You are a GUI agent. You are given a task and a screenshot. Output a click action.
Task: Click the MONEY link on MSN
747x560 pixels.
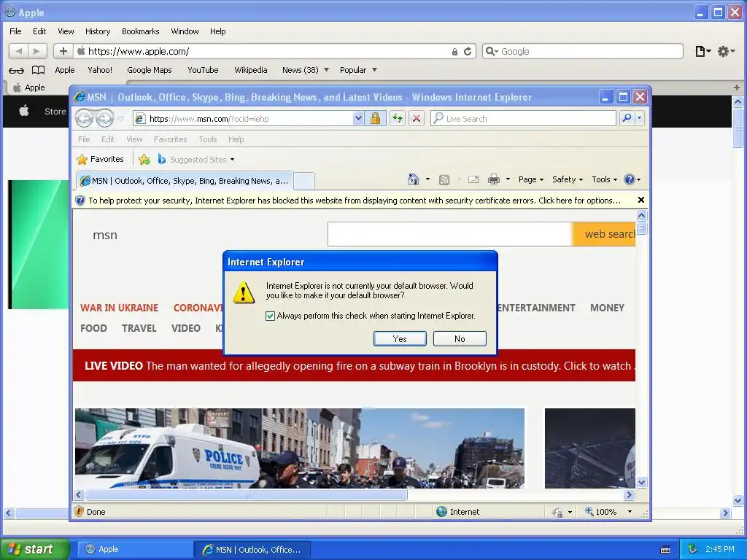[x=607, y=308]
